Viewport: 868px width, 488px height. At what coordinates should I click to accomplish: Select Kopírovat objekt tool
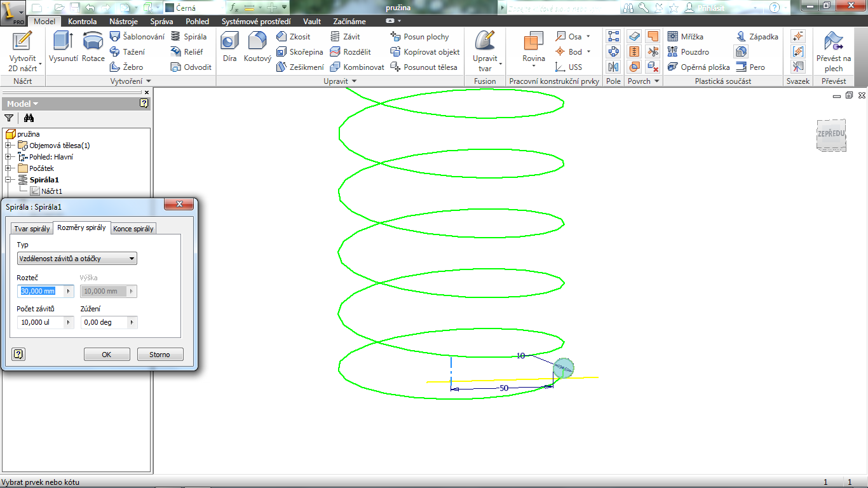(x=425, y=52)
